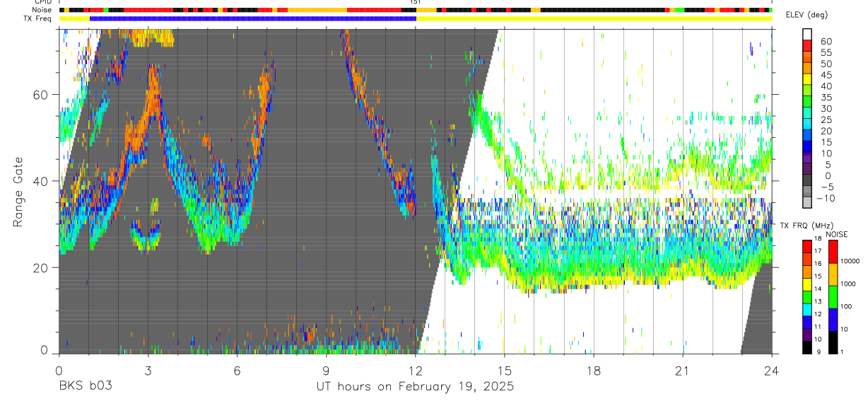Click the aqua 25–30 degree ELEV swatch
868x401 pixels.
[x=807, y=114]
